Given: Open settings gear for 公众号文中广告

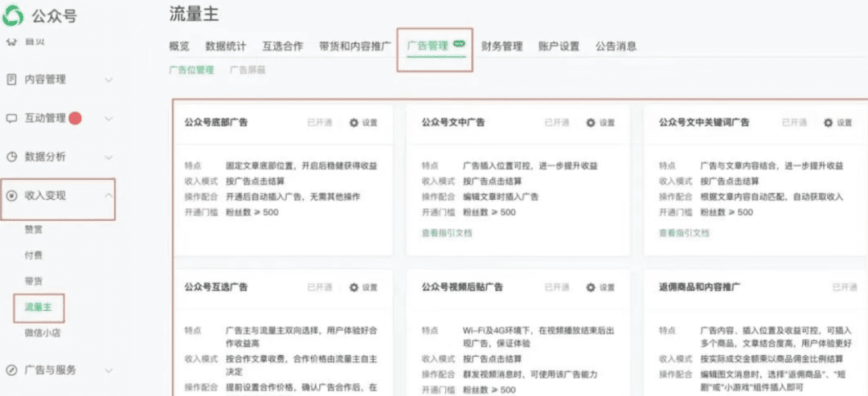Looking at the screenshot, I should (592, 123).
